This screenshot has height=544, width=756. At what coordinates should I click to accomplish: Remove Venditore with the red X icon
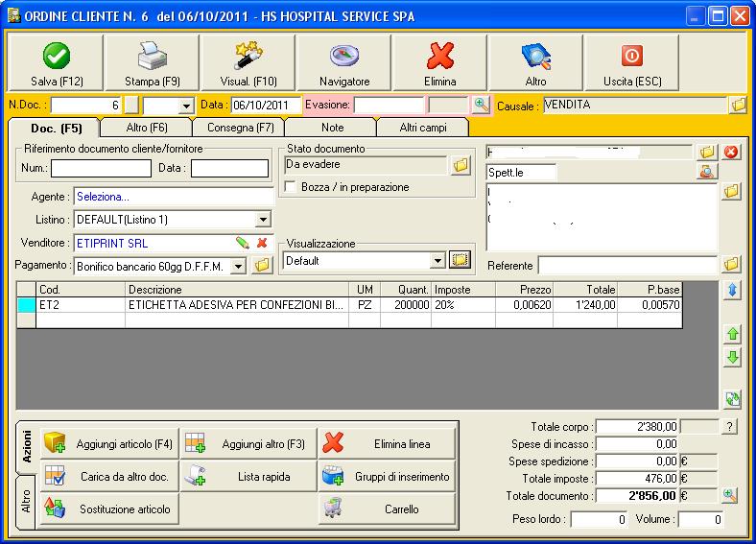[x=262, y=243]
